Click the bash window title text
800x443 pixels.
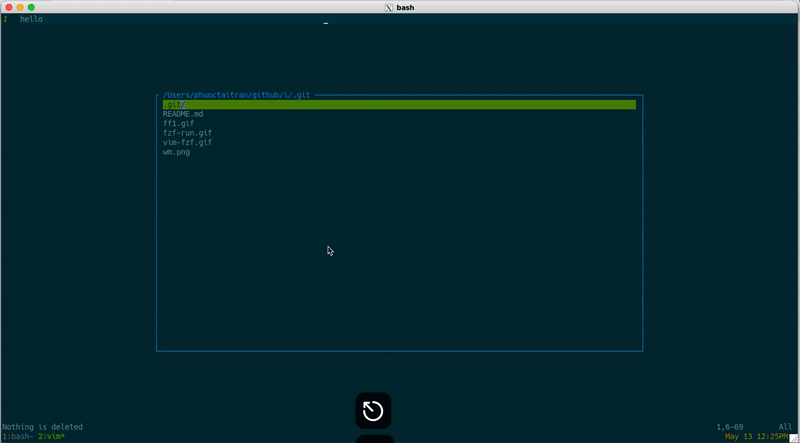(405, 8)
